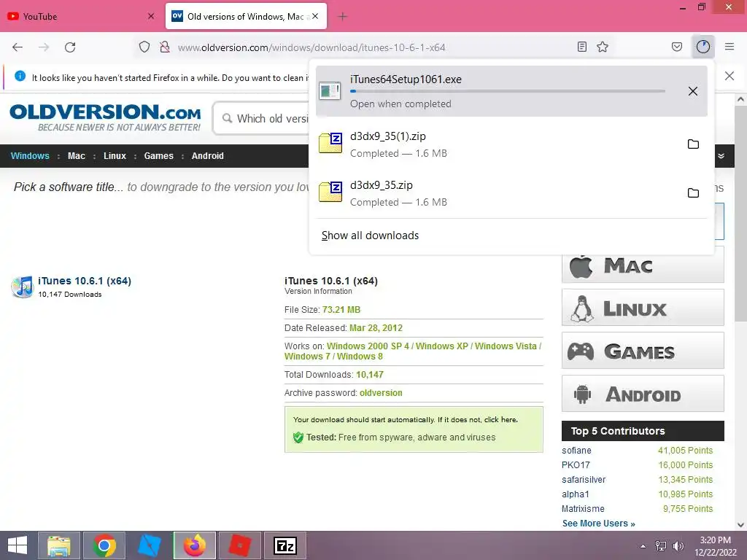This screenshot has width=747, height=560.
Task: Toggle the downloads panel toolbar button
Action: (x=703, y=47)
